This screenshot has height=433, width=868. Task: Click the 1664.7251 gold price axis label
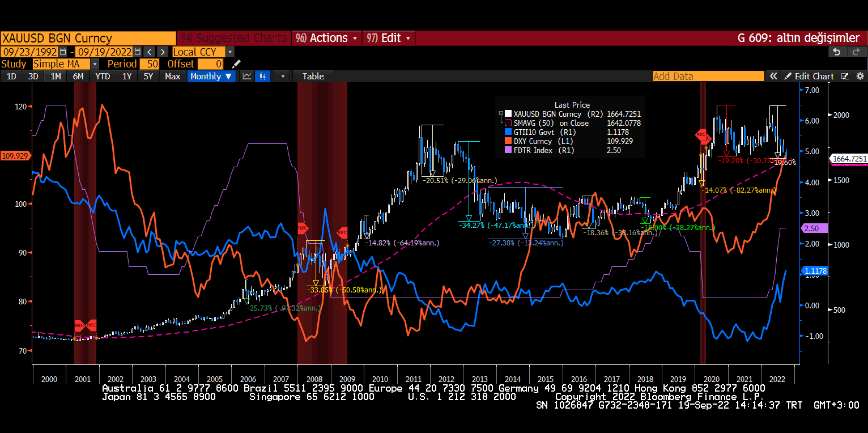(848, 159)
